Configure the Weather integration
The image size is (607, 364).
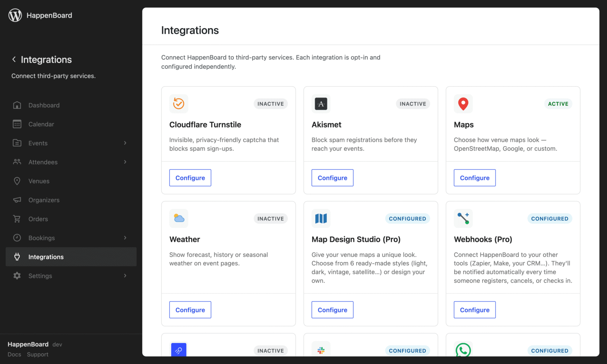click(x=190, y=310)
